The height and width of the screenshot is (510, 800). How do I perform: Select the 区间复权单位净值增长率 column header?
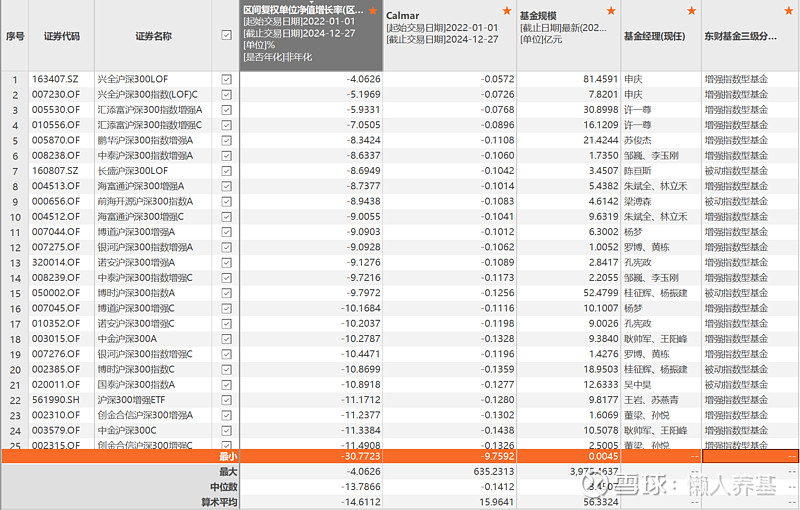click(x=311, y=36)
